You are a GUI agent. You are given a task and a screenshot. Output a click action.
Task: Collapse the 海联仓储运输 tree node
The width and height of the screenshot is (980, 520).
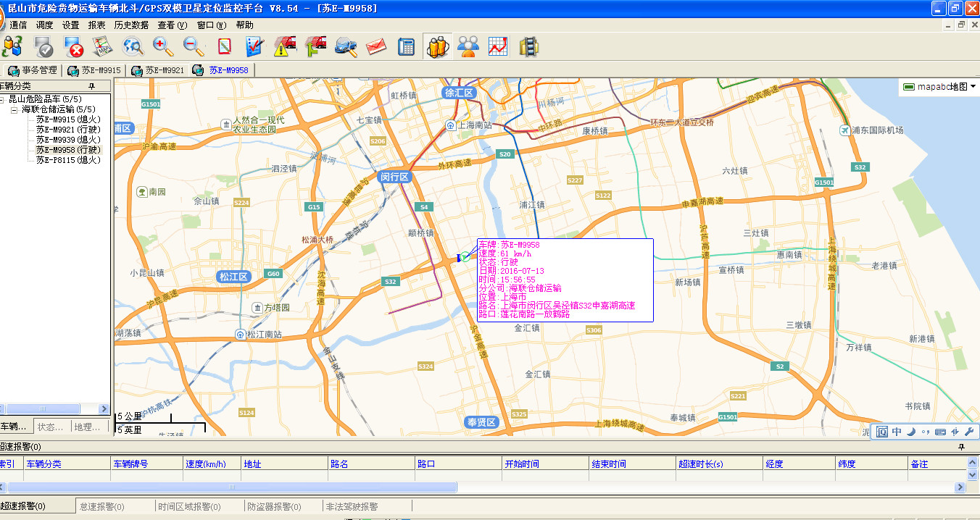[14, 109]
